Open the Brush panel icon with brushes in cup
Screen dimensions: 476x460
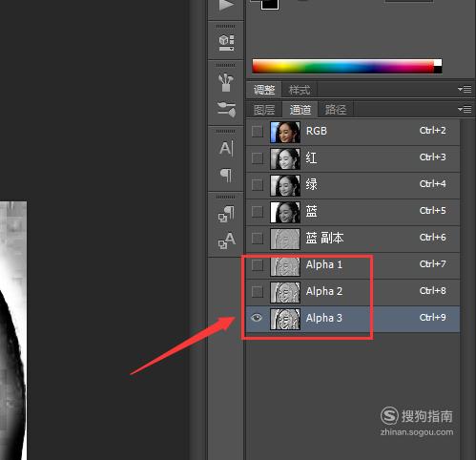click(226, 82)
